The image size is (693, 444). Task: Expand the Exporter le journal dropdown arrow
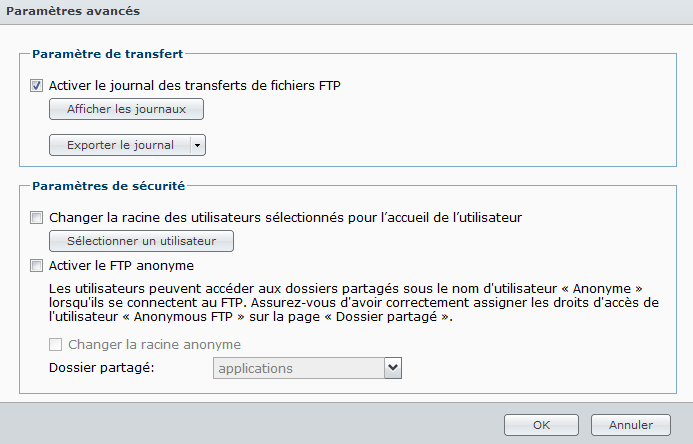197,145
